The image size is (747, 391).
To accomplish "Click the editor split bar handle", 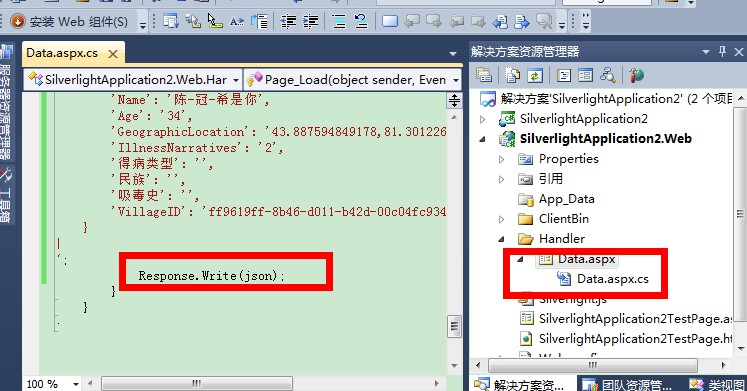I will point(454,100).
